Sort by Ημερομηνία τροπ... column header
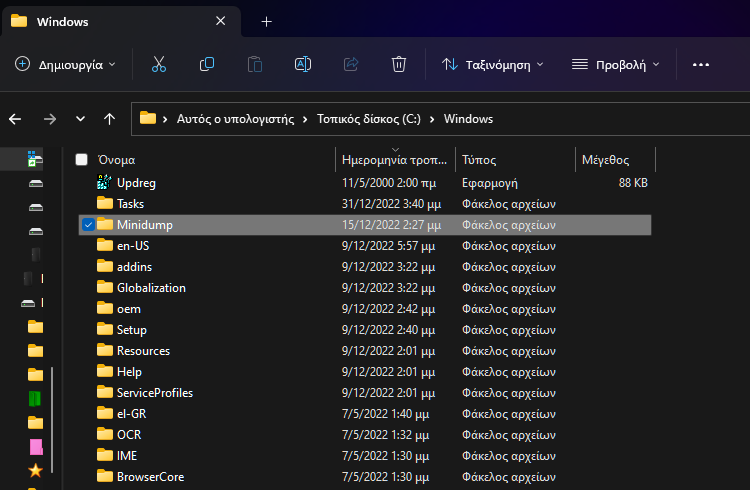 [x=394, y=160]
